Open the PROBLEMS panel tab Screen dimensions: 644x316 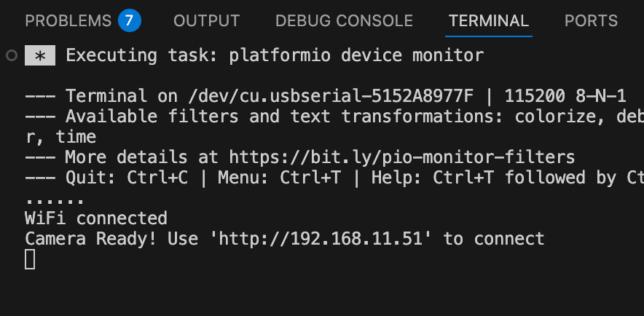click(68, 20)
